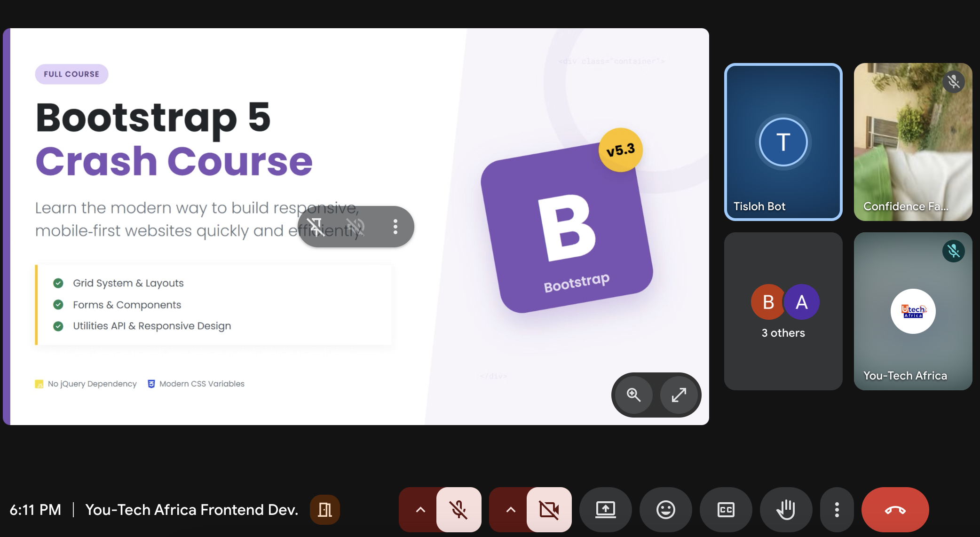Raise your hand
980x537 pixels.
click(x=786, y=510)
